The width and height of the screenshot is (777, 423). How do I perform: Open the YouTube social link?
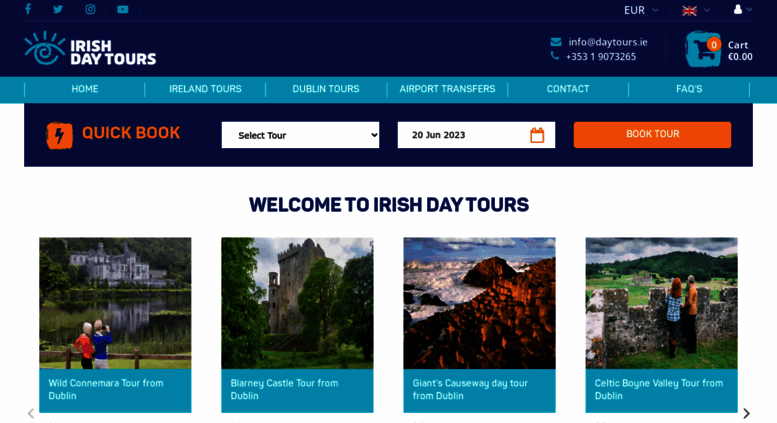coord(122,9)
